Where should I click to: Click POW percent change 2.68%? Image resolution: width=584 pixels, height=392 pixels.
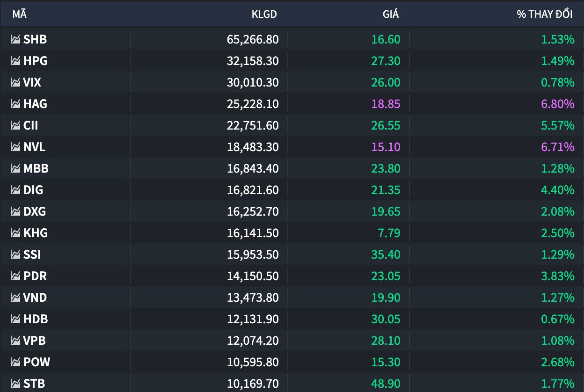click(x=557, y=362)
